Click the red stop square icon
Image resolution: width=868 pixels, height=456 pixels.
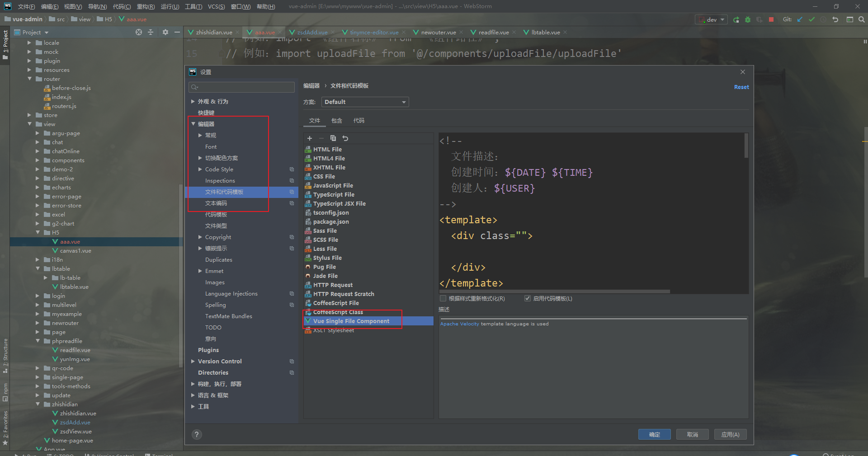pos(771,19)
